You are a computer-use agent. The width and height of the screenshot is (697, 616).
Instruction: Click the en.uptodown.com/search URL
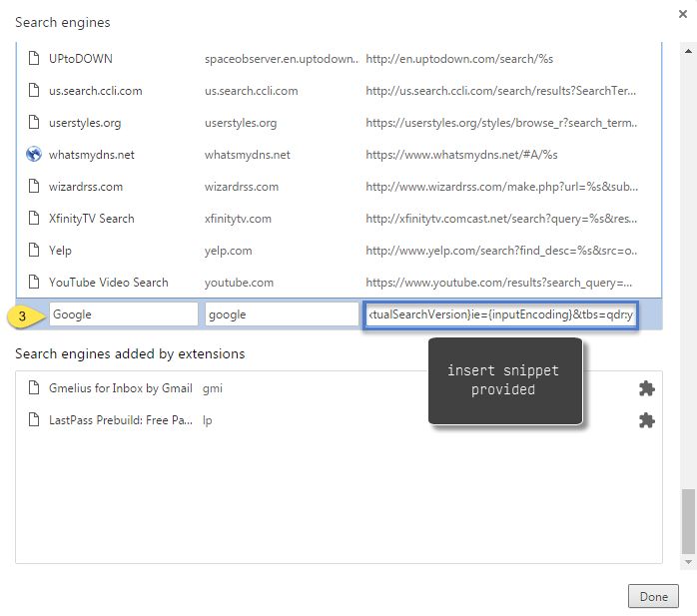(x=459, y=59)
